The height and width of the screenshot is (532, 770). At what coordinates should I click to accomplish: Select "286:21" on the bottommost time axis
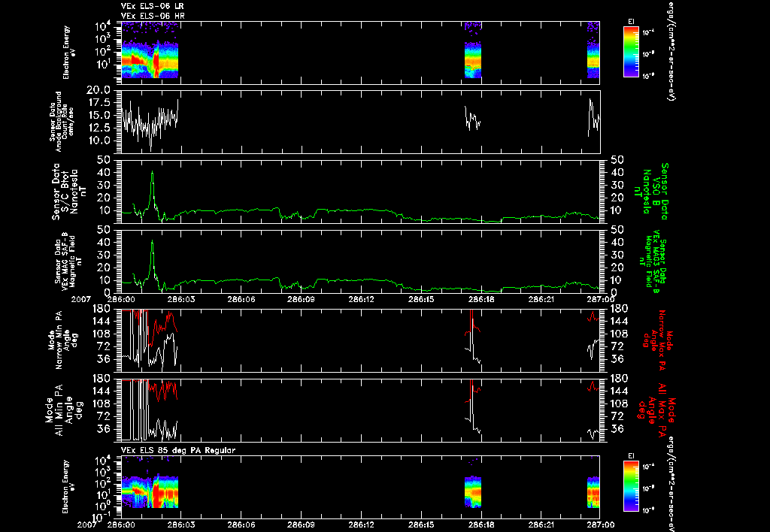tap(541, 524)
